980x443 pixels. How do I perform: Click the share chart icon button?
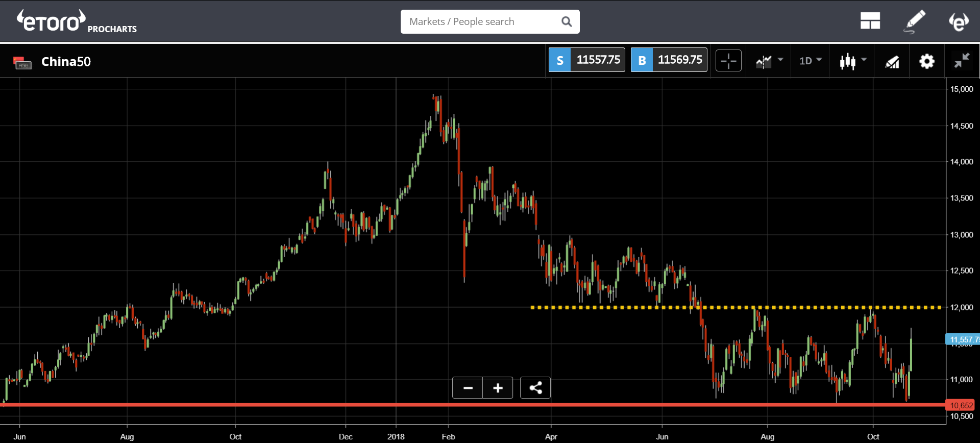[535, 388]
